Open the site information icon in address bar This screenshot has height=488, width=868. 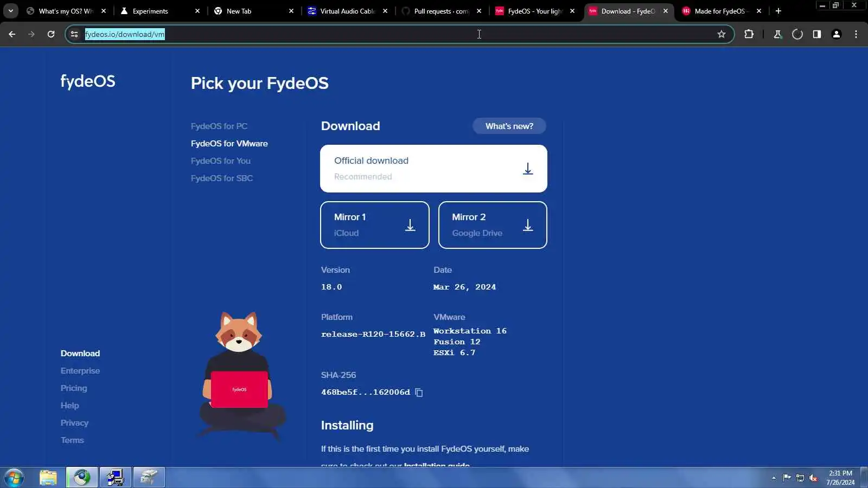pos(74,34)
